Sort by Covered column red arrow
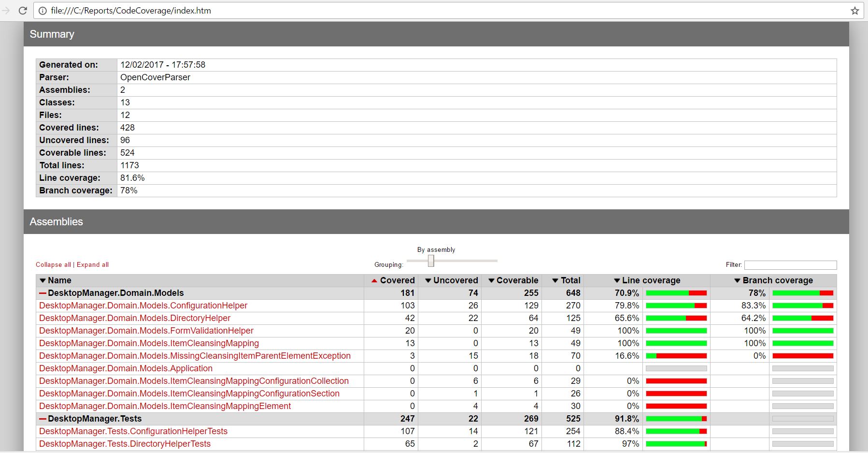 (x=374, y=280)
